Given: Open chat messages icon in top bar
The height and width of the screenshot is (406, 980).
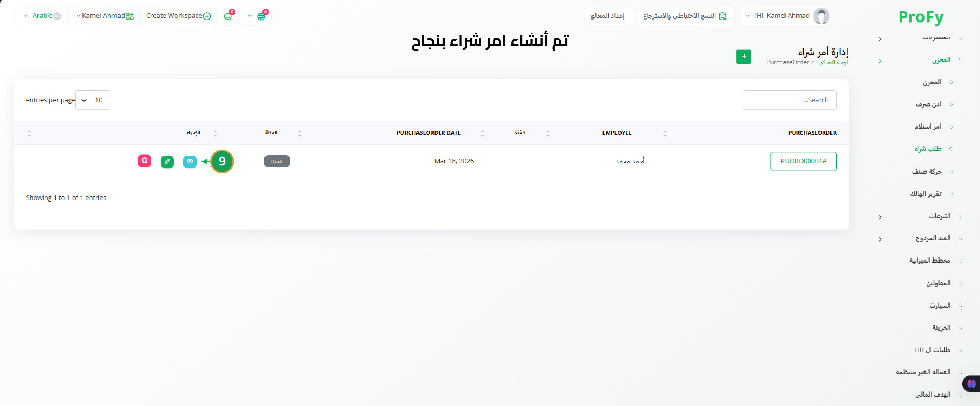Looking at the screenshot, I should 228,16.
